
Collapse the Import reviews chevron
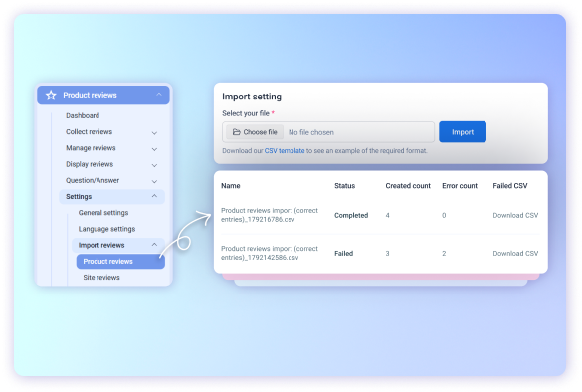coord(154,245)
